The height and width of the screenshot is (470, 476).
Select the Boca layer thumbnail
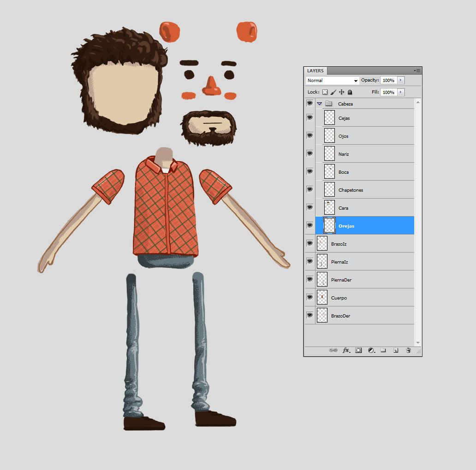[x=329, y=171]
